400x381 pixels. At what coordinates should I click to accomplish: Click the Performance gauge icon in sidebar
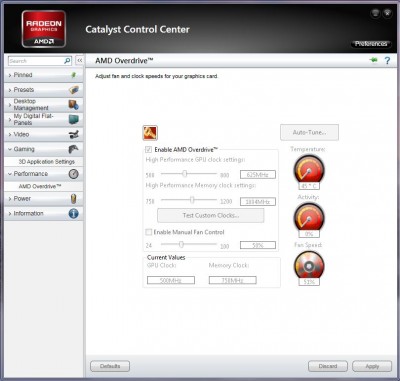[73, 174]
